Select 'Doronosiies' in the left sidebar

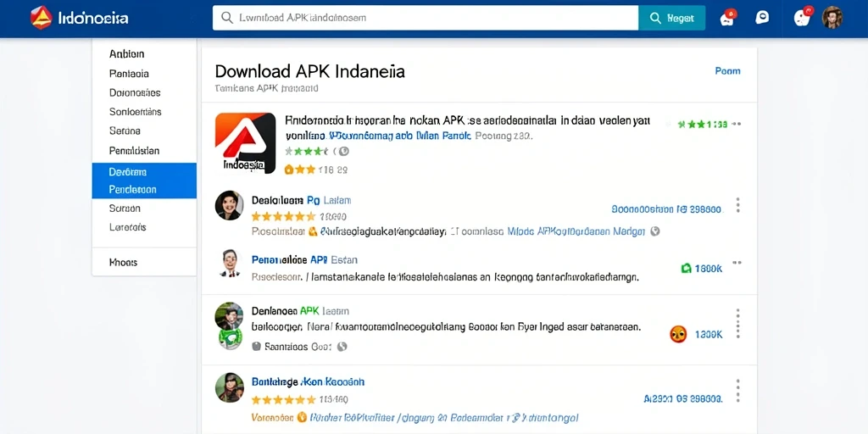[135, 92]
